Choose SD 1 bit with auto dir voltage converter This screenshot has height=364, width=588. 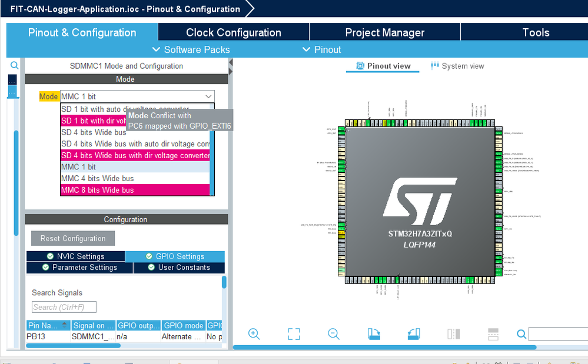pos(135,109)
